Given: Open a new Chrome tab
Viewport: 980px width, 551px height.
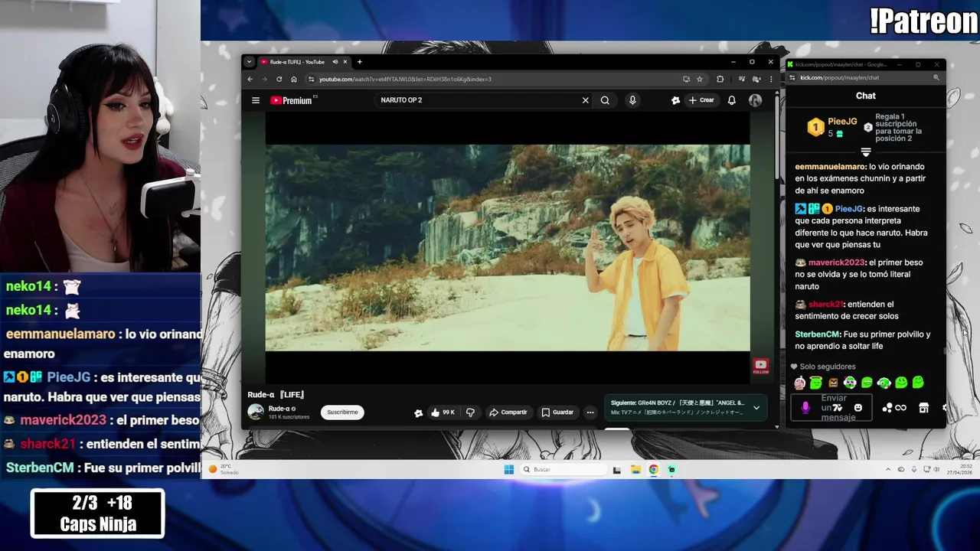Looking at the screenshot, I should click(x=359, y=62).
